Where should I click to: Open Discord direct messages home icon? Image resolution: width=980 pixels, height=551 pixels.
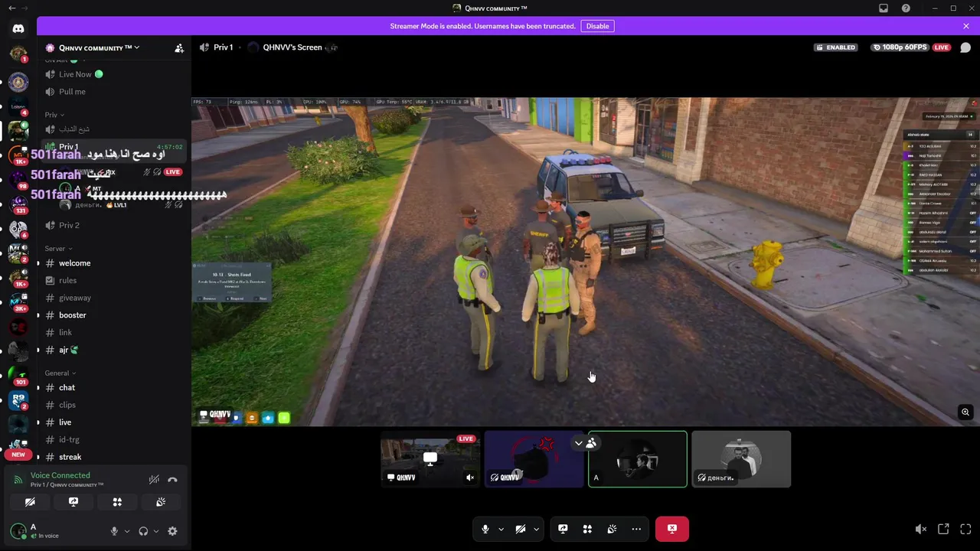point(18,28)
